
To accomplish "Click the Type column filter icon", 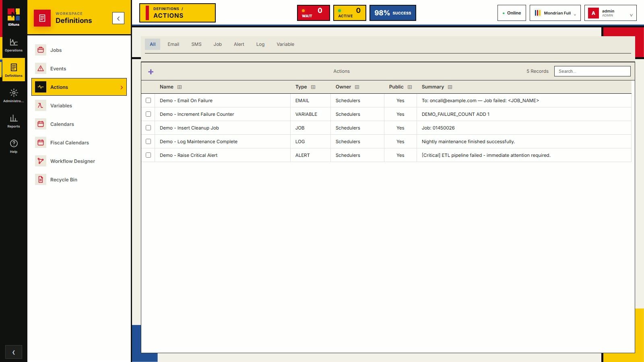I will pos(313,87).
